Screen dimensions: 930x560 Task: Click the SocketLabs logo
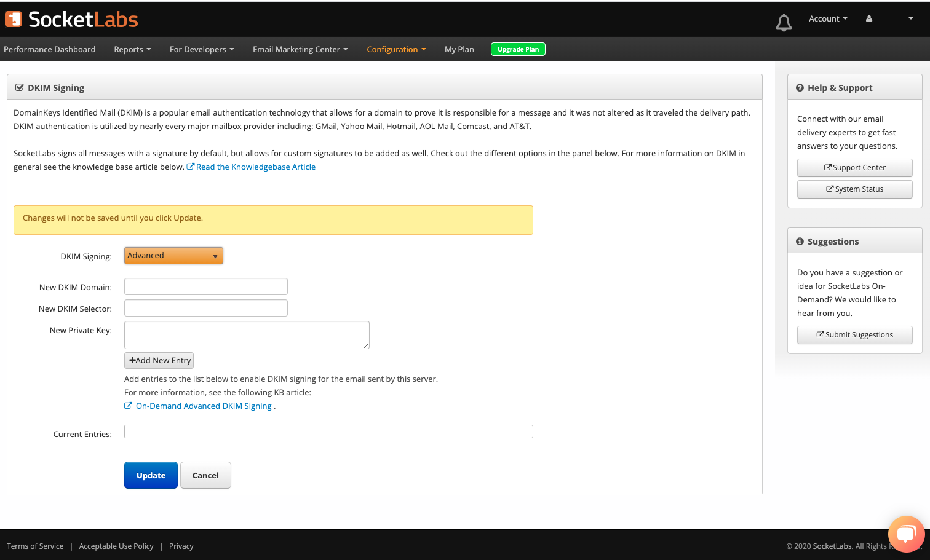click(71, 20)
